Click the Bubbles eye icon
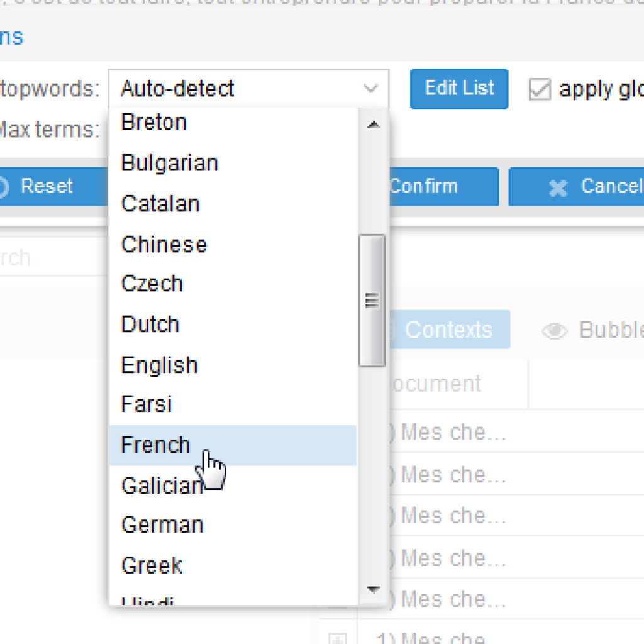The image size is (644, 644). (x=555, y=331)
